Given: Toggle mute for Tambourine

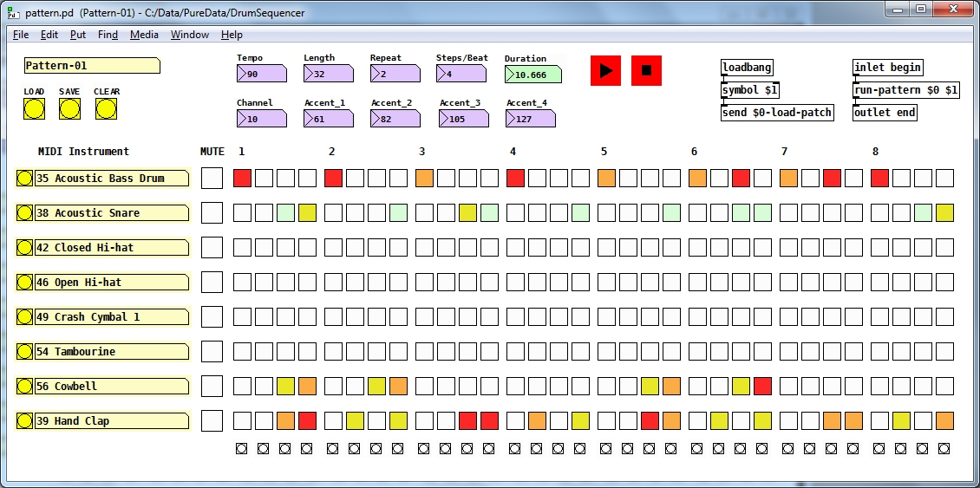Looking at the screenshot, I should [212, 352].
